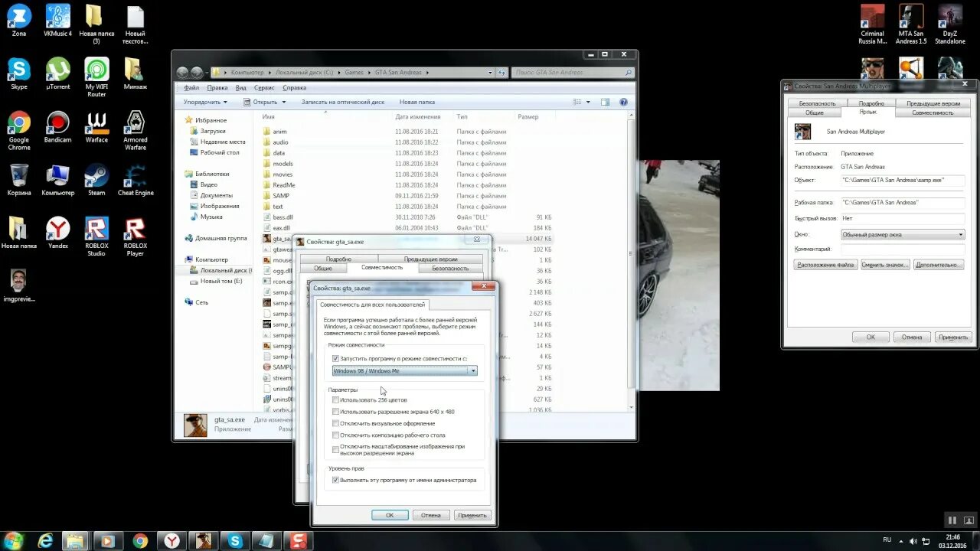Select Избранное in Explorer sidebar
The image size is (980, 551).
click(x=211, y=120)
